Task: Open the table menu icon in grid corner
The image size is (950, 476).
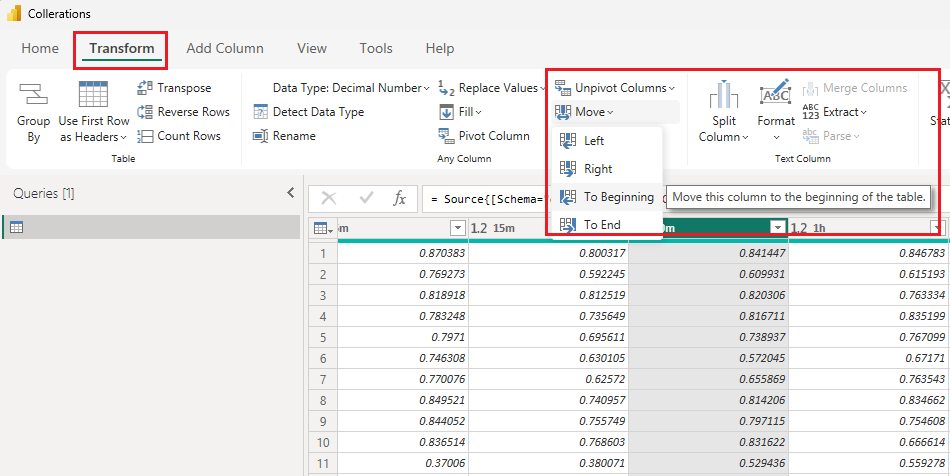Action: click(324, 228)
